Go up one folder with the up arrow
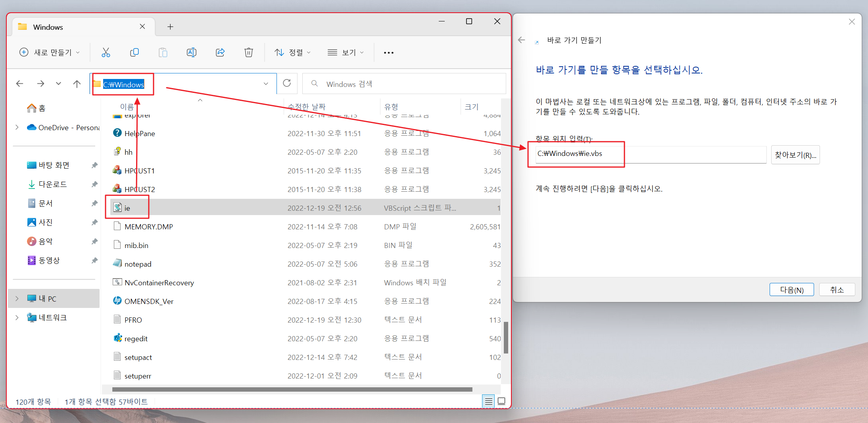This screenshot has width=868, height=423. (77, 83)
